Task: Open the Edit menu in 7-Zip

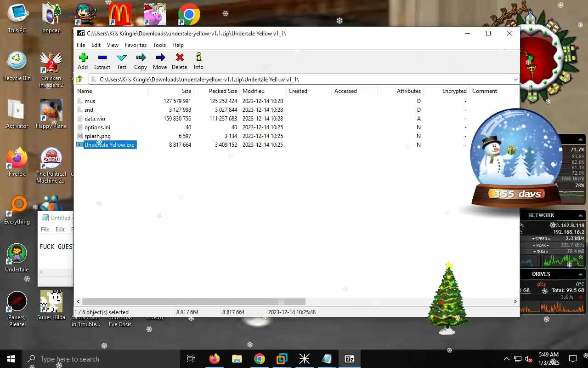Action: point(96,45)
